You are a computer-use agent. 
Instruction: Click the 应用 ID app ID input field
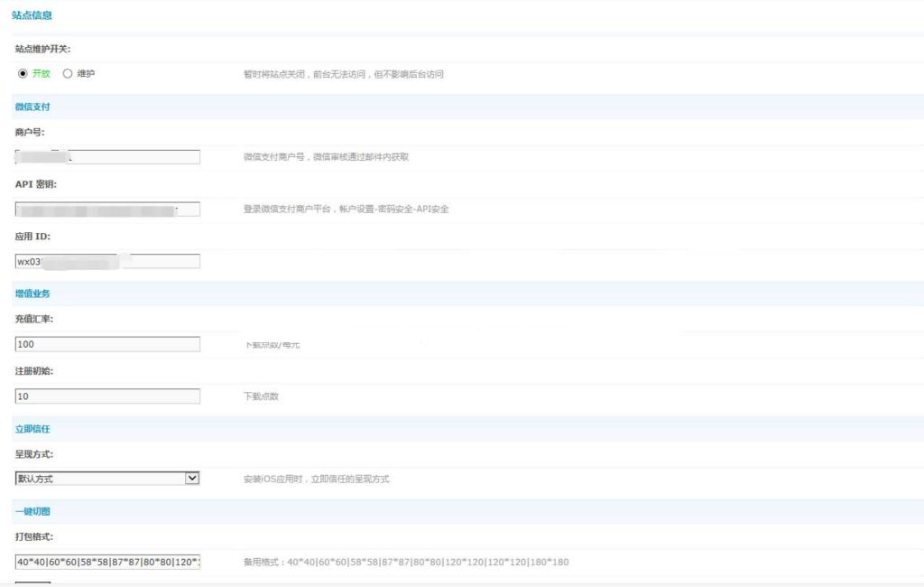pos(108,261)
